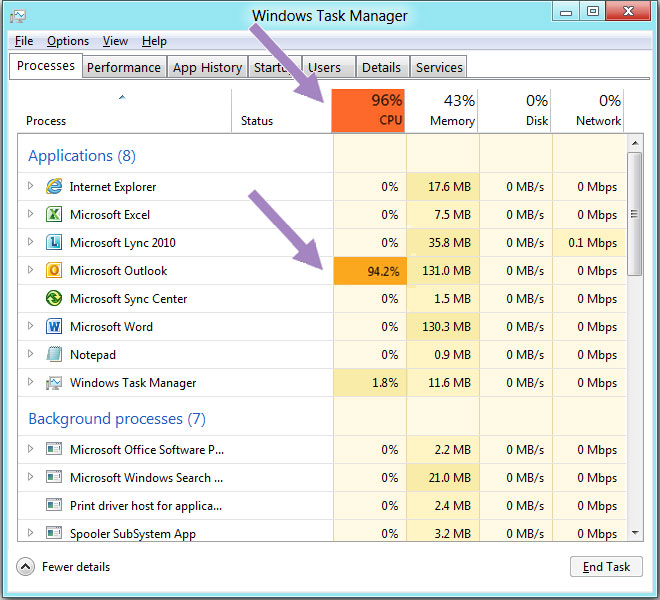The height and width of the screenshot is (600, 660).
Task: Expand the Internet Explorer process group
Action: click(x=31, y=187)
